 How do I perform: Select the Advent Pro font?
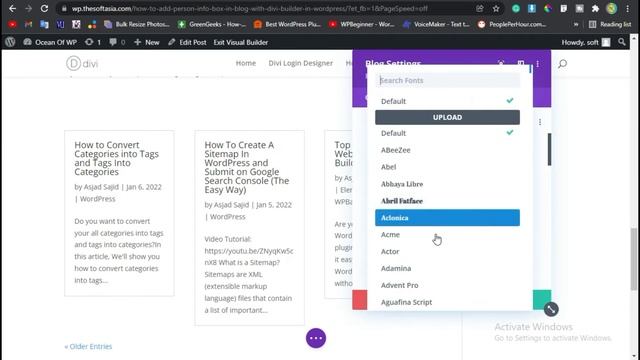coord(447,285)
